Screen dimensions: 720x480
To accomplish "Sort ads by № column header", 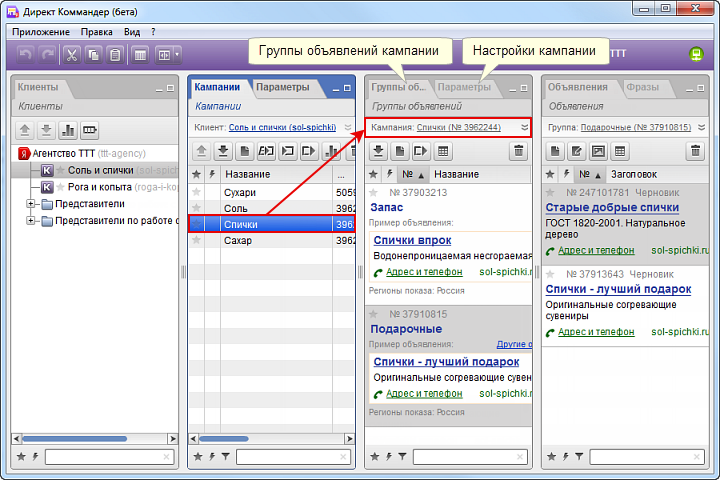I will (x=589, y=175).
